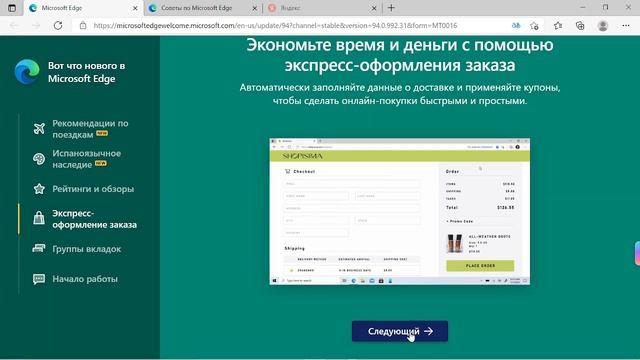
Task: Click Place Order in demo image
Action: coord(480,266)
